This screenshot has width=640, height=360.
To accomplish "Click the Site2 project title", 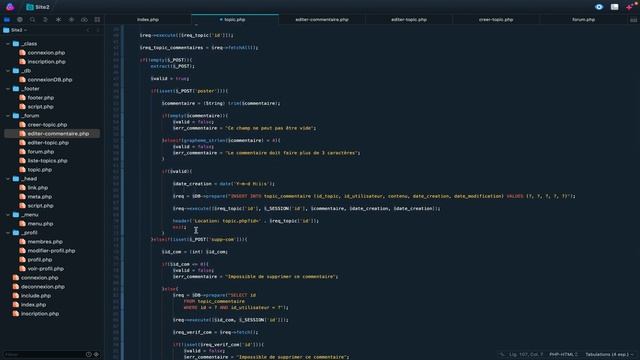I will (x=42, y=7).
